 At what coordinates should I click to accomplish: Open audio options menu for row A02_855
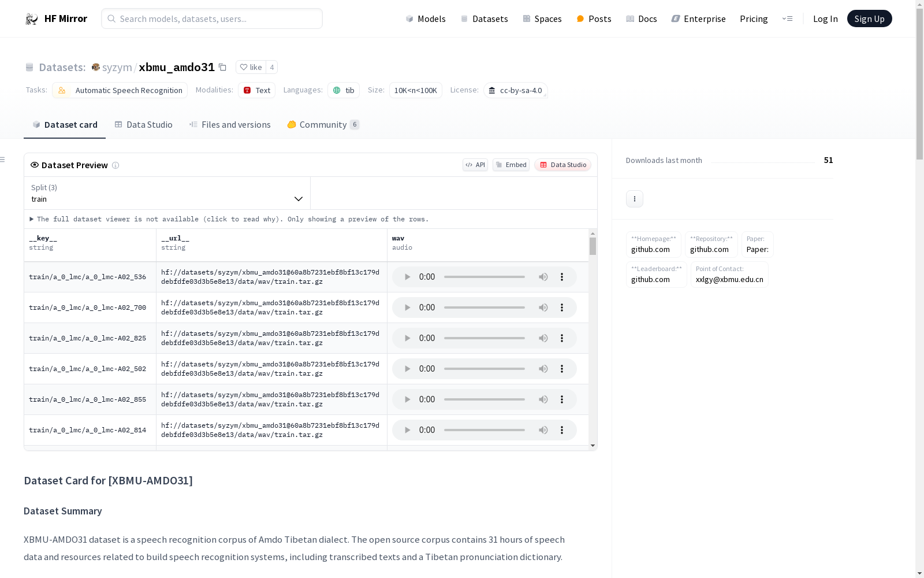pos(562,399)
